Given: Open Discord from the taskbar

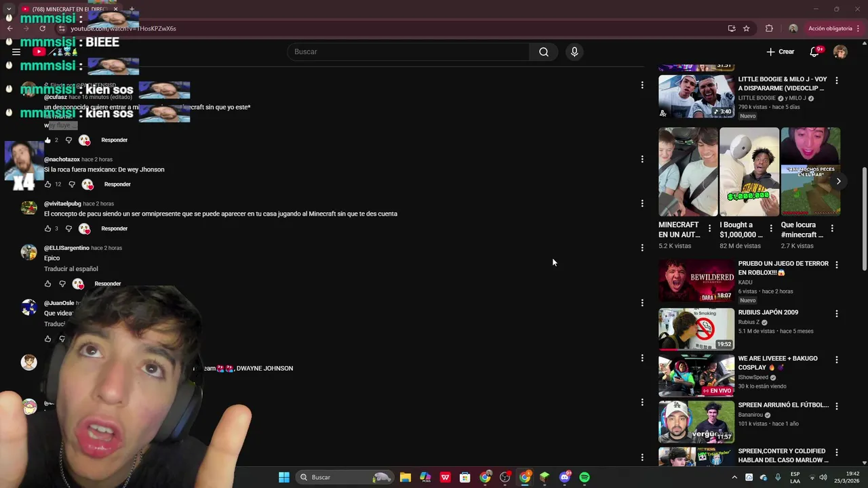Looking at the screenshot, I should pyautogui.click(x=565, y=477).
